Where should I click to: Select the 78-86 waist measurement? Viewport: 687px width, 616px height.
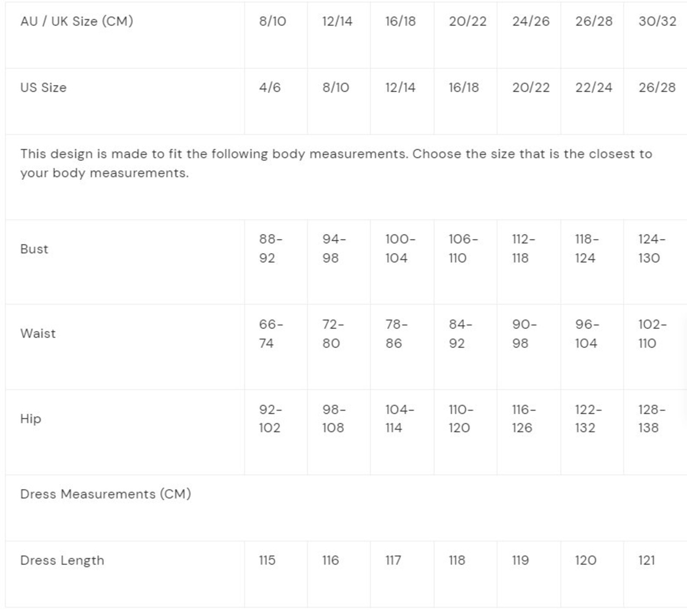click(397, 334)
